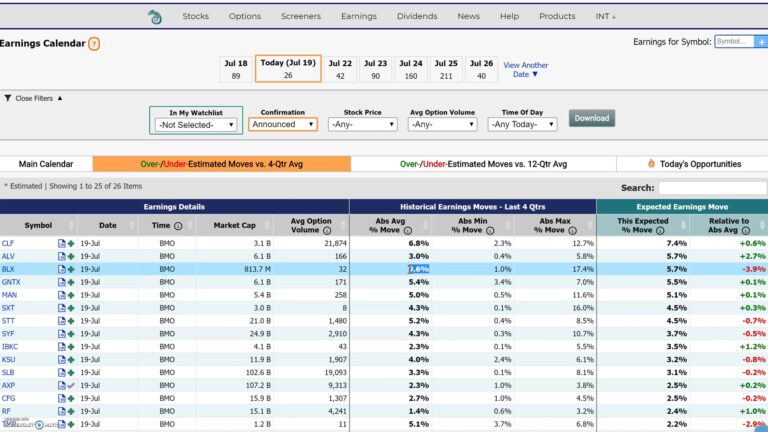Click info icon on Avg Option Volume header
Screen dimensions: 768x432
click(x=327, y=230)
